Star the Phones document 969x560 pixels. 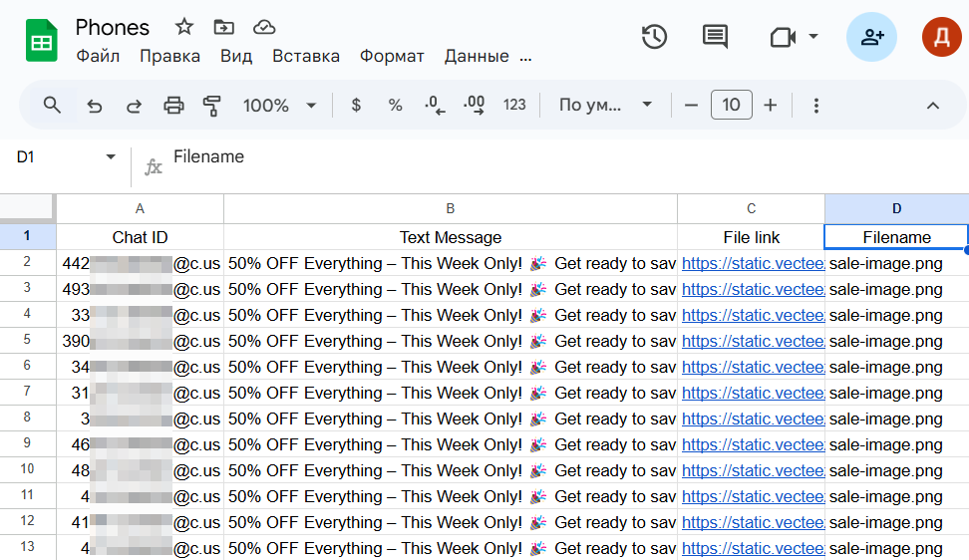click(x=184, y=27)
